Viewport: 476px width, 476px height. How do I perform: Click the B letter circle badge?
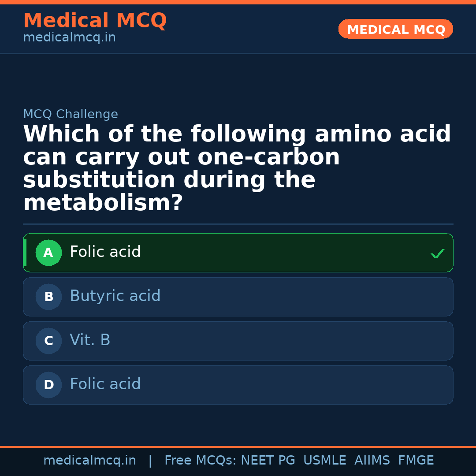pyautogui.click(x=48, y=297)
